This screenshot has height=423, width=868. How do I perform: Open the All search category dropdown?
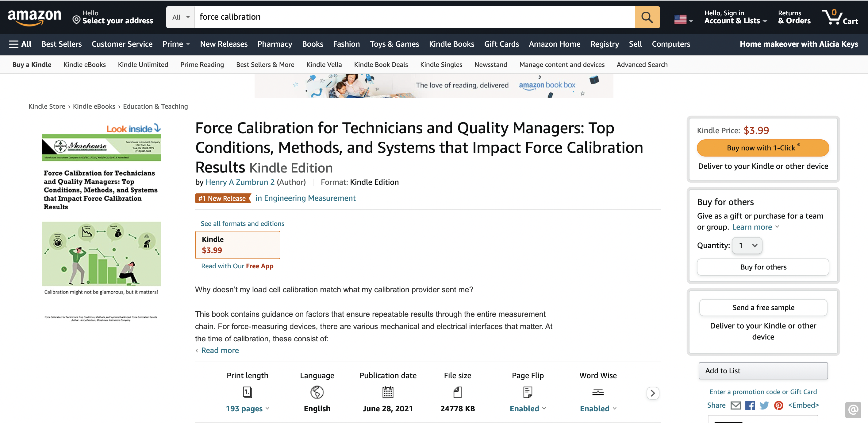tap(181, 17)
